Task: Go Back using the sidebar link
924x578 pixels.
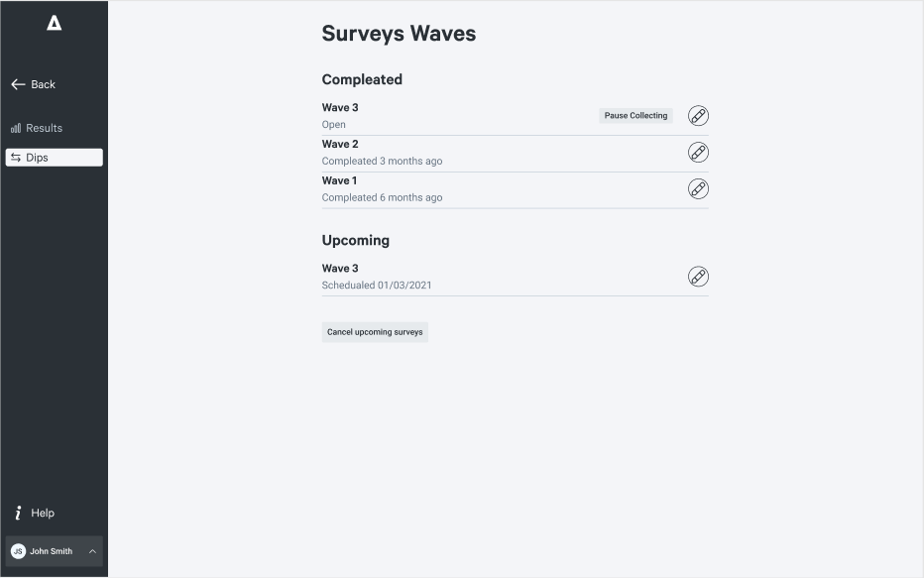Action: tap(33, 85)
